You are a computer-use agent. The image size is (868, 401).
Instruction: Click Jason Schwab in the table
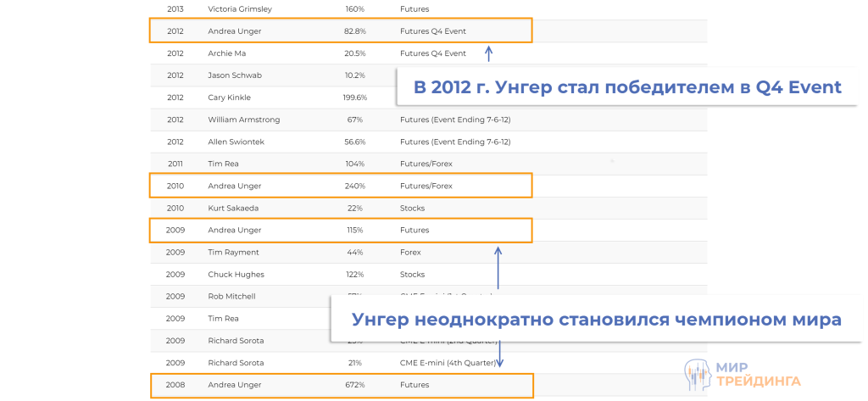coord(235,75)
